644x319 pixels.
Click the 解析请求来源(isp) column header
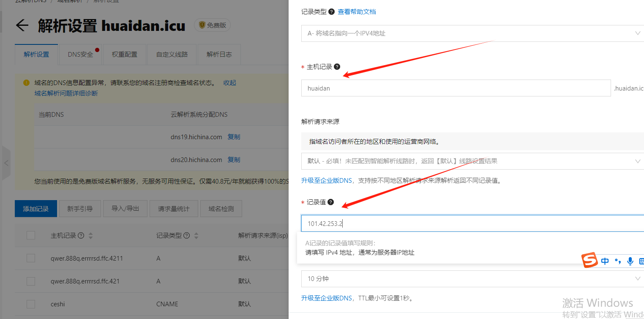263,236
